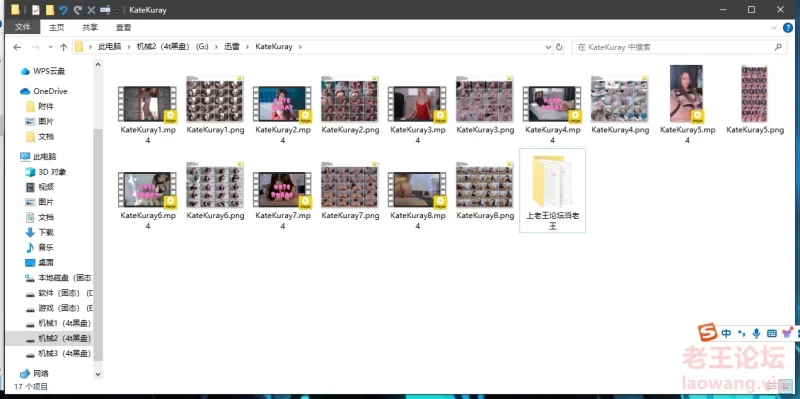Go up one folder level arrow
Screen dimensions: 800x399
64,47
